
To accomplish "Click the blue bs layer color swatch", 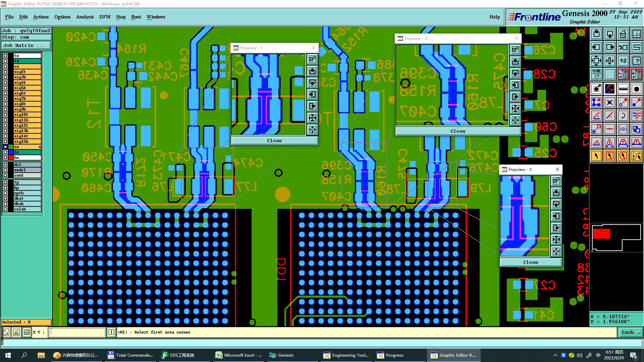I will coord(11,152).
